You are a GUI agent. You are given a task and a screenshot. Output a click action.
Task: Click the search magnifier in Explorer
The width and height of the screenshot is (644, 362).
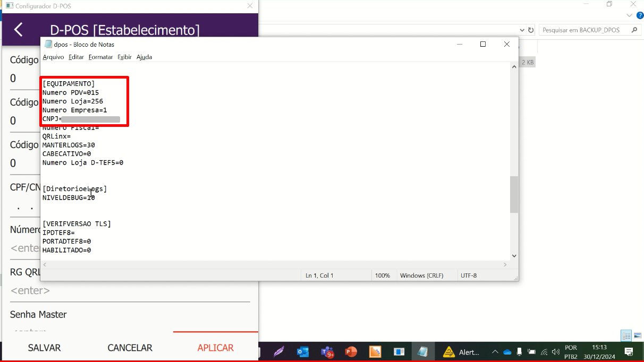pos(634,30)
